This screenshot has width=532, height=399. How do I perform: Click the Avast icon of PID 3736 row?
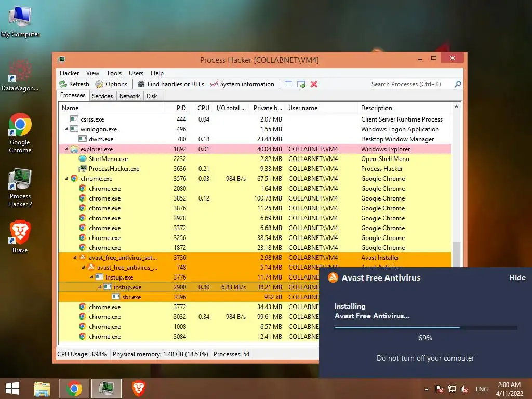click(x=83, y=257)
